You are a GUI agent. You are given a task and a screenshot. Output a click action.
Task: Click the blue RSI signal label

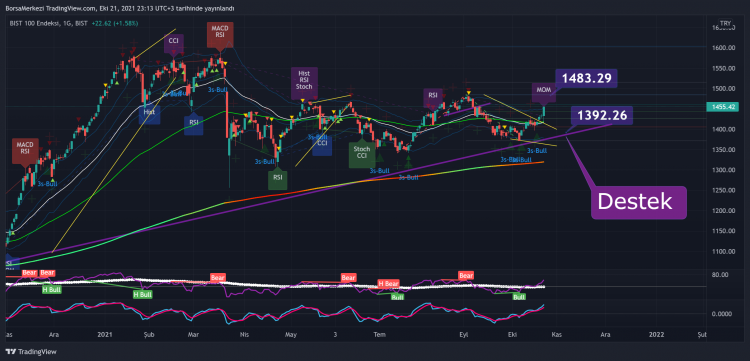pyautogui.click(x=194, y=124)
